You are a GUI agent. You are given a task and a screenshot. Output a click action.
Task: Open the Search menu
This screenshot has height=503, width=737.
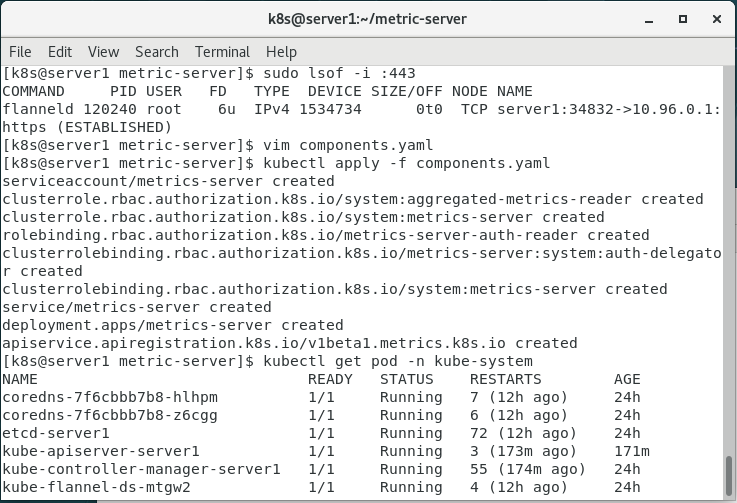157,52
